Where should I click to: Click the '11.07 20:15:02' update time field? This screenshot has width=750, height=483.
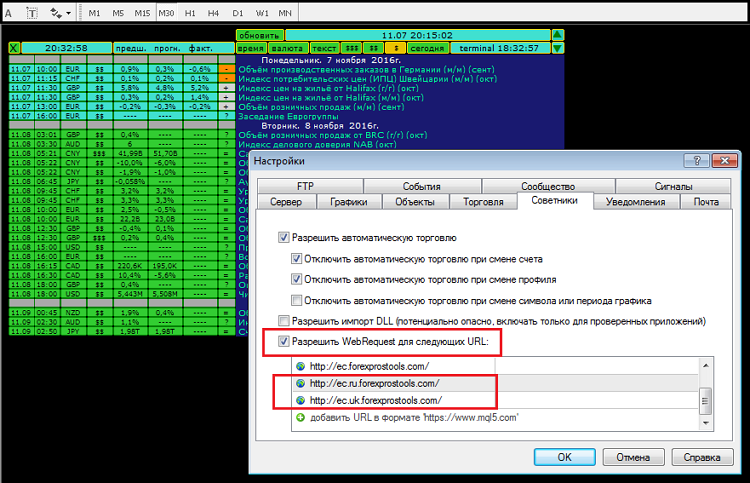pos(418,35)
